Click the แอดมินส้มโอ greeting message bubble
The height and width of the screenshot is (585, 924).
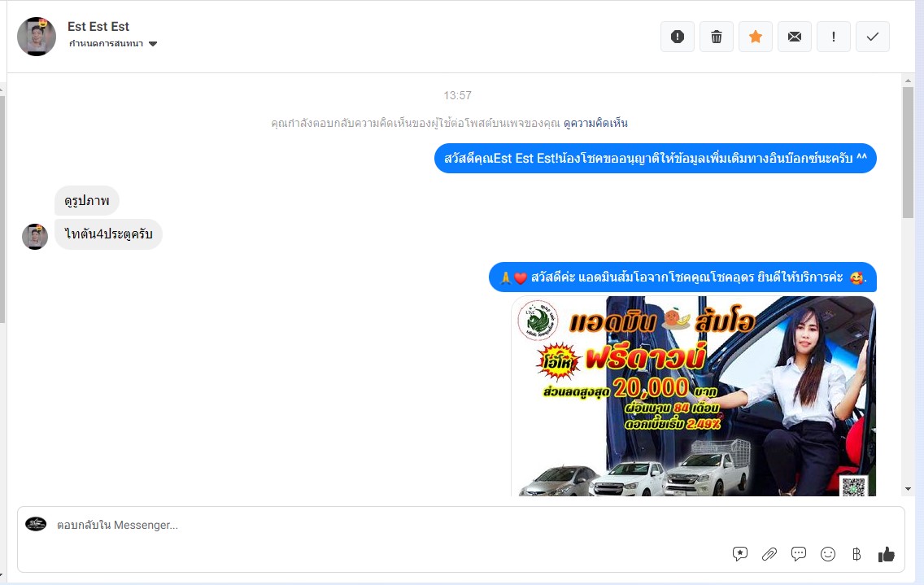[683, 277]
